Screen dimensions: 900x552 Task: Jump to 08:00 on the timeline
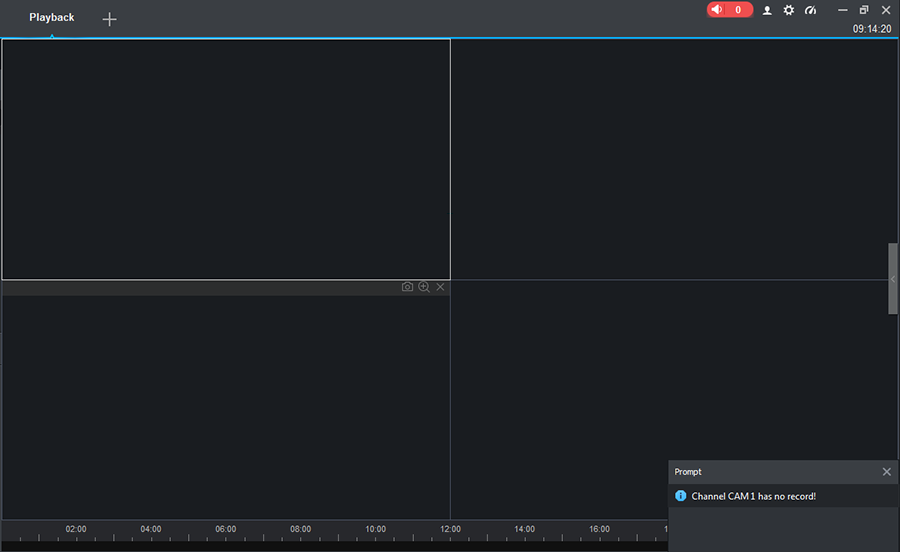point(301,537)
